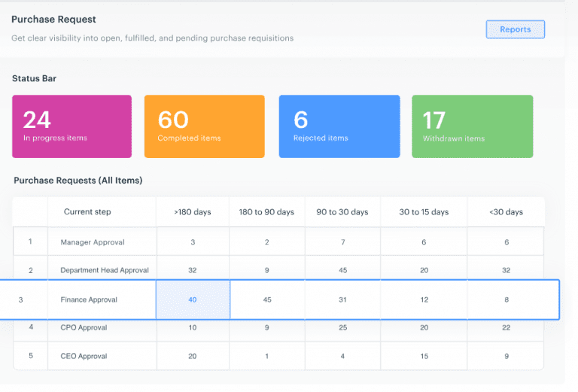The image size is (578, 392).
Task: Click CPO Approval value 22
Action: [x=506, y=327]
